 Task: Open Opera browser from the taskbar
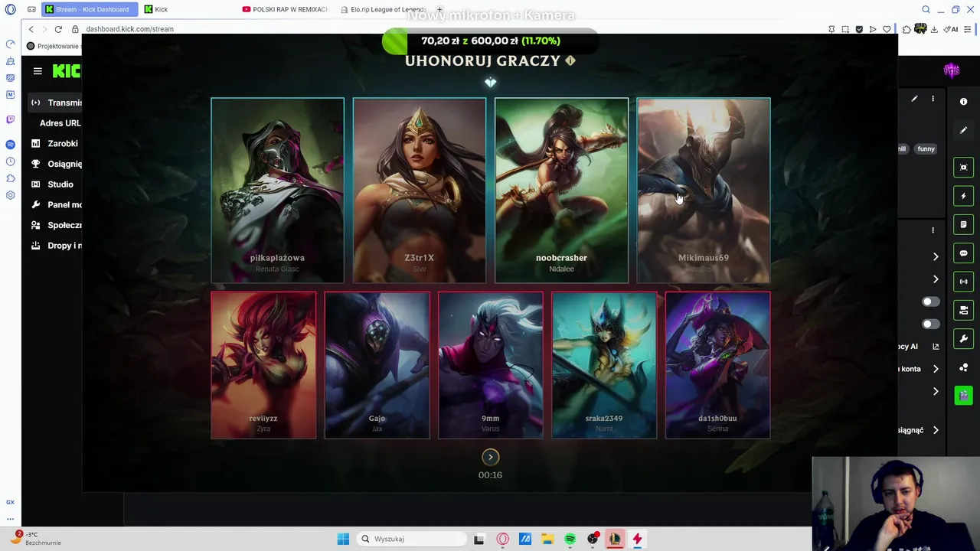(x=502, y=539)
